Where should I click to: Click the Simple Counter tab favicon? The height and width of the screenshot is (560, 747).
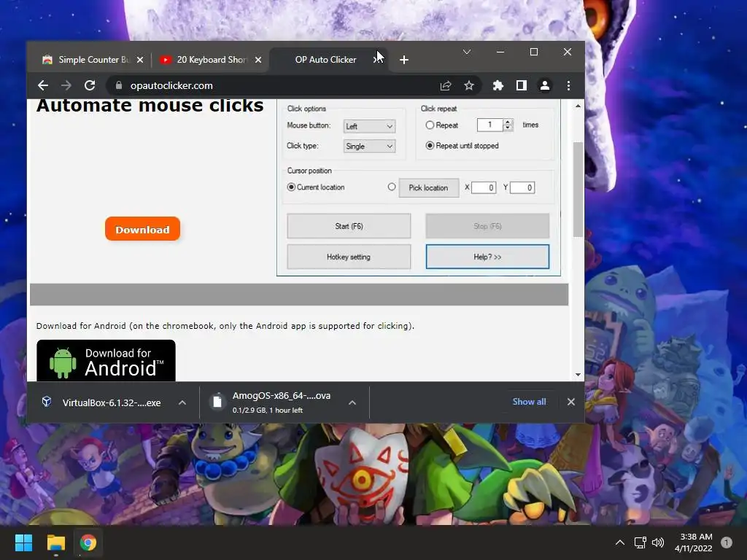47,60
